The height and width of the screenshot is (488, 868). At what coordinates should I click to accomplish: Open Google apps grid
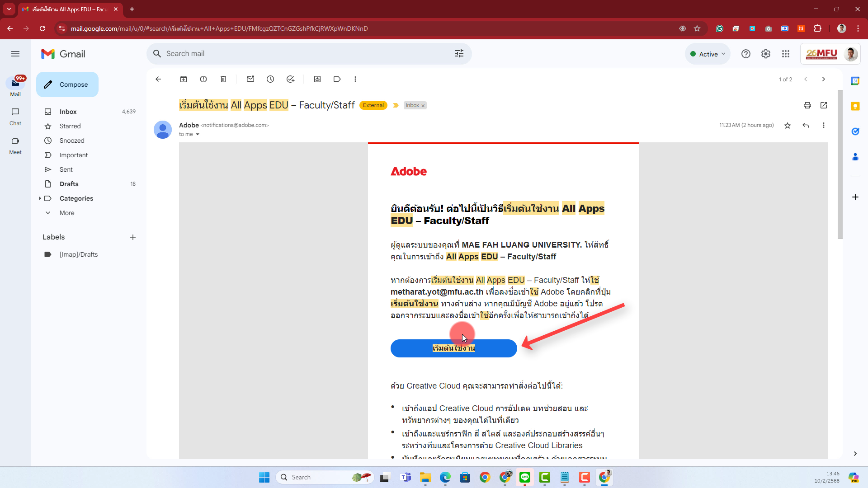click(786, 54)
